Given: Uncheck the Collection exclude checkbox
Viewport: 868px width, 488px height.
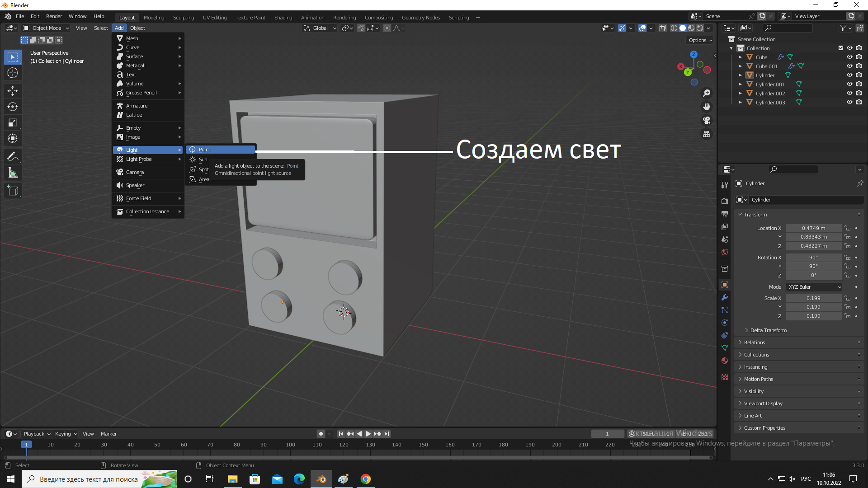Looking at the screenshot, I should [x=841, y=48].
